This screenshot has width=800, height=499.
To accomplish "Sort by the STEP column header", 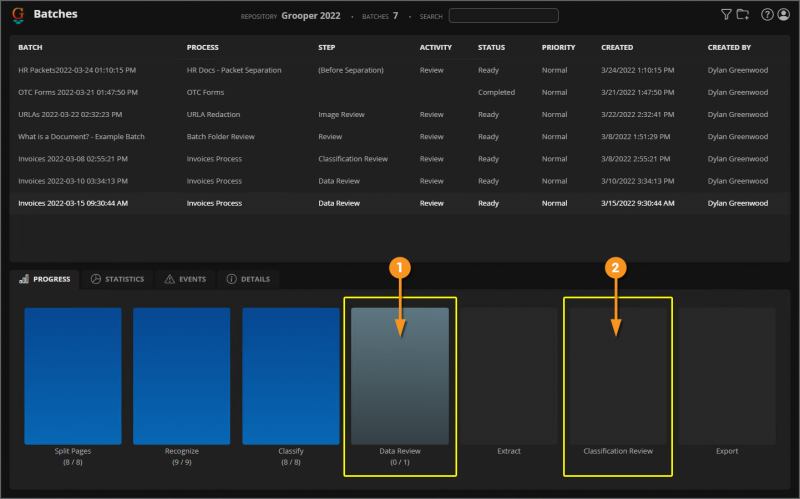I will tap(327, 47).
